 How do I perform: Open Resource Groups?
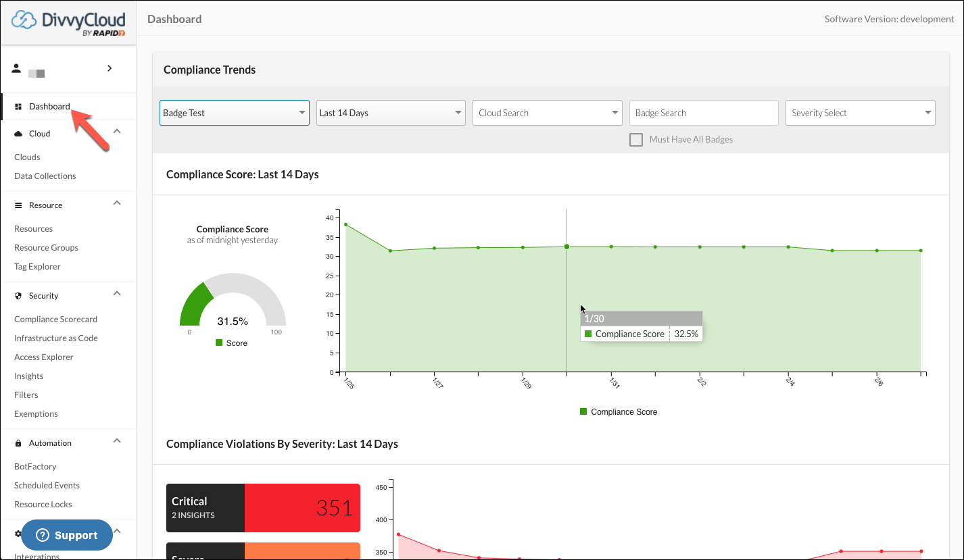46,247
